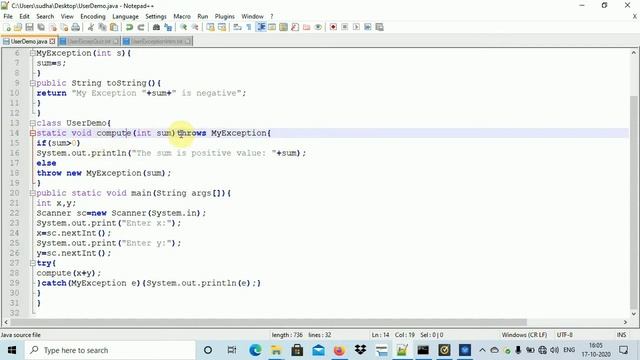
Task: Click the Folder as Workspace icon
Action: [306, 27]
